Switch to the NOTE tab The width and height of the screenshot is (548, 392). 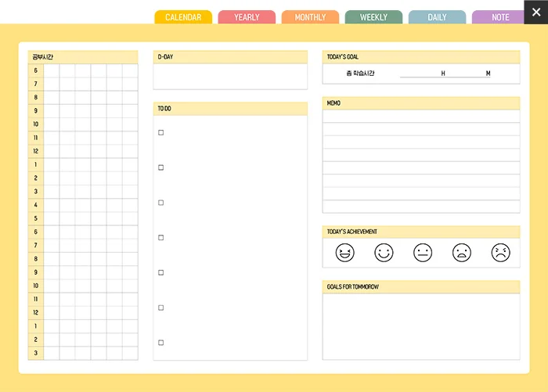[x=500, y=17]
